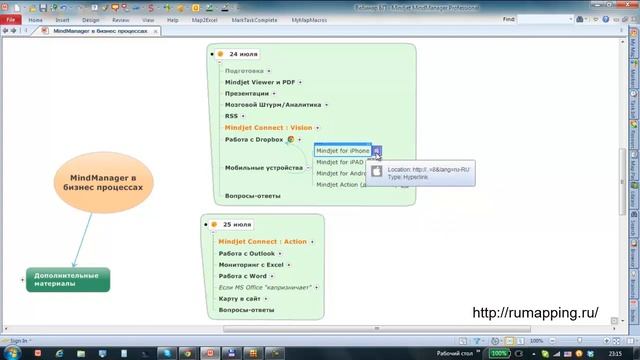Click the green checkmark icon in quick toolbar
This screenshot has height=360, width=640.
[x=105, y=7]
